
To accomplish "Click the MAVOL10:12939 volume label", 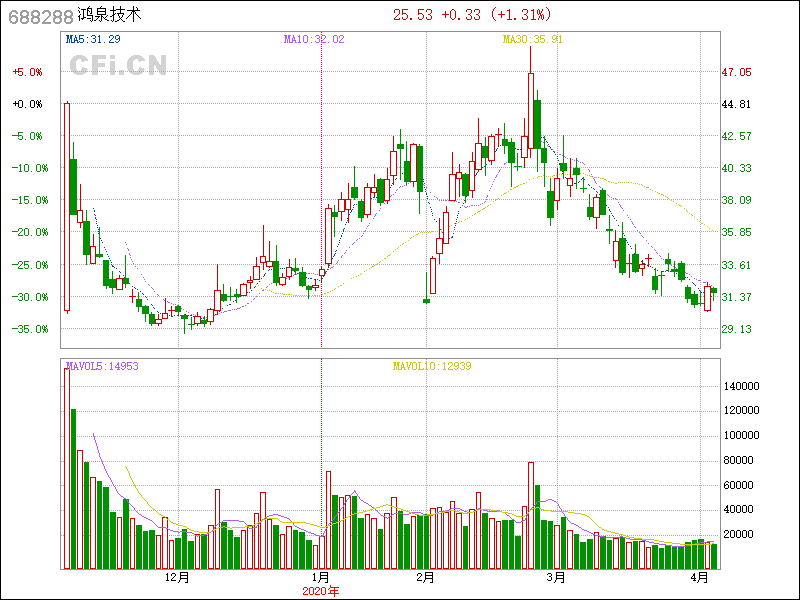I will pos(431,366).
